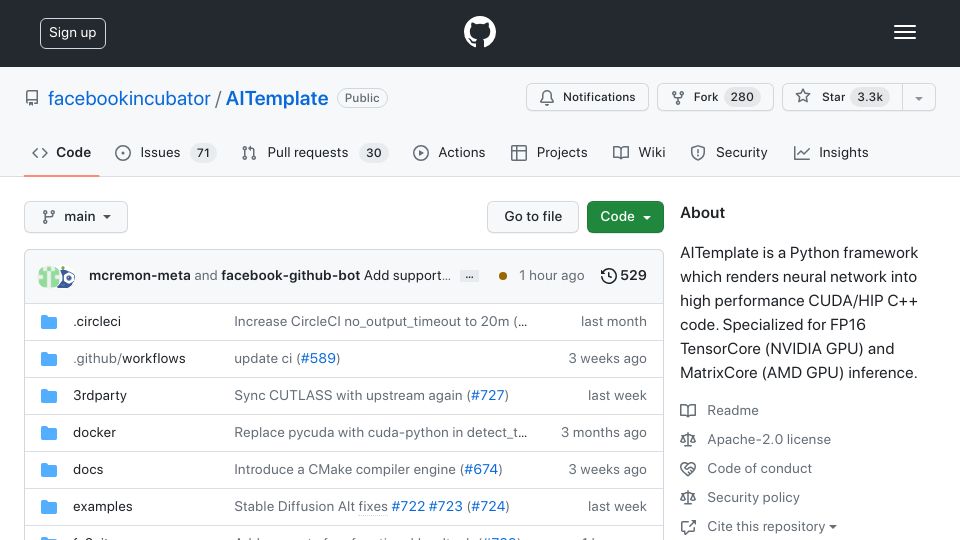Click the commit history clock icon

click(608, 276)
